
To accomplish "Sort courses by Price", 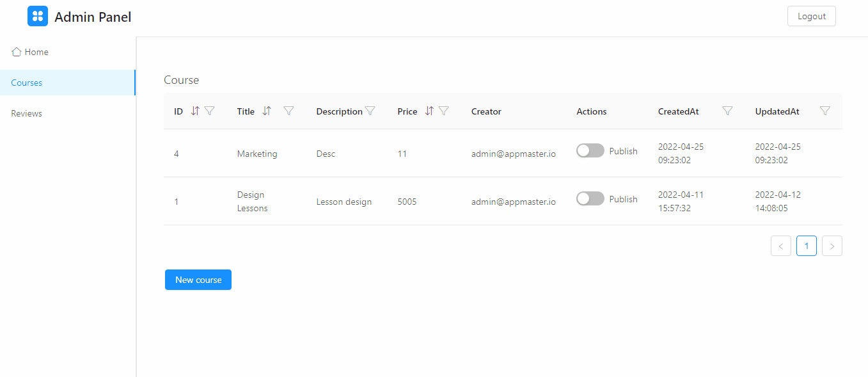I will (429, 111).
